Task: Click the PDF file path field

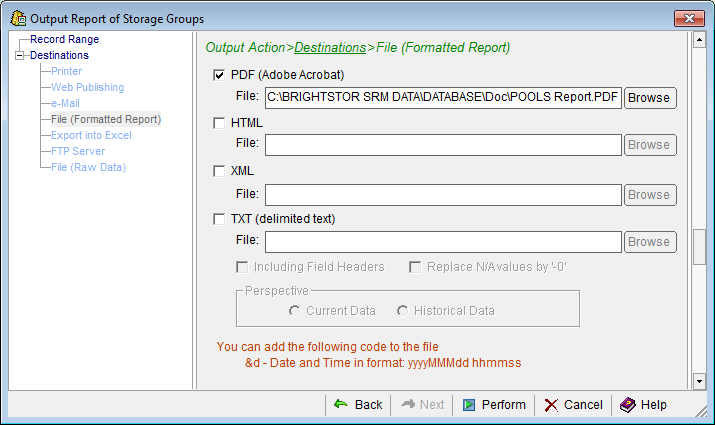Action: 443,98
